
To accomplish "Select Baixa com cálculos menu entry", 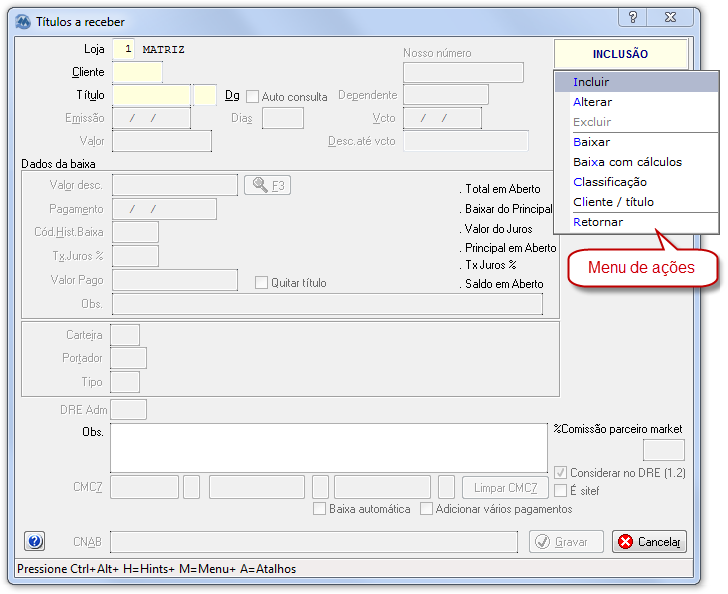I will point(636,162).
